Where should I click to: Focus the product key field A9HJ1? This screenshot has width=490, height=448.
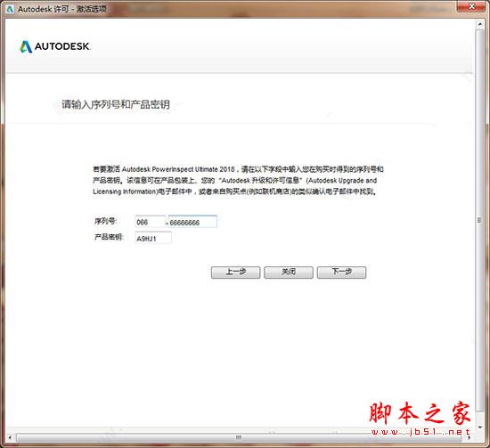153,238
